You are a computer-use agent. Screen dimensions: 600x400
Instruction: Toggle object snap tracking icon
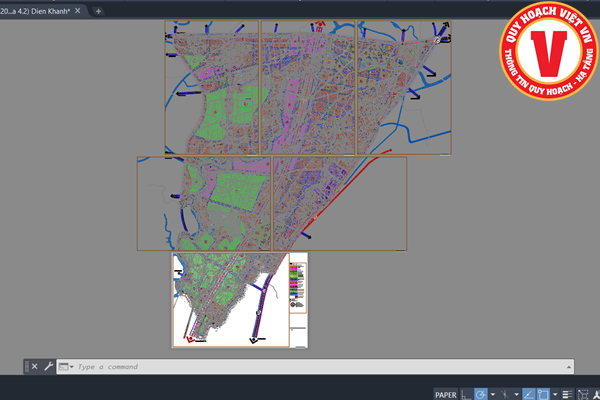[528, 394]
